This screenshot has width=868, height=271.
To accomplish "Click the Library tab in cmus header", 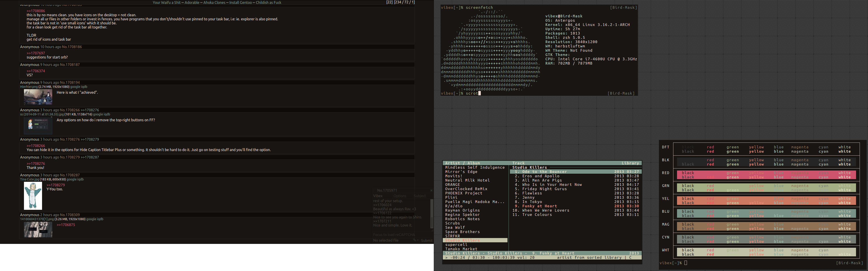I will click(630, 163).
